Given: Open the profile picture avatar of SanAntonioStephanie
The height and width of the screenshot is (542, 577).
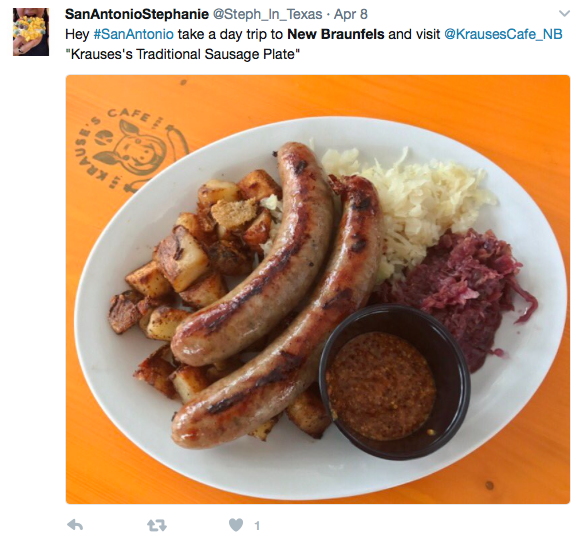Looking at the screenshot, I should 31,32.
